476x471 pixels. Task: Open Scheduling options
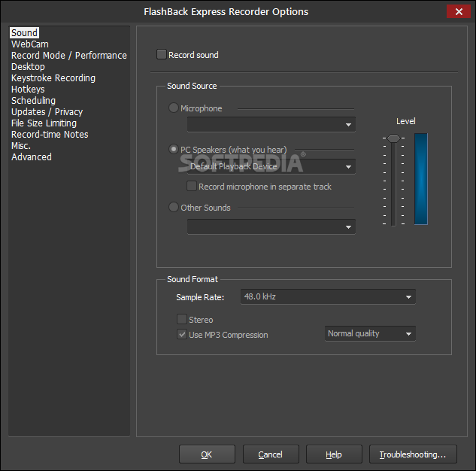tap(33, 101)
